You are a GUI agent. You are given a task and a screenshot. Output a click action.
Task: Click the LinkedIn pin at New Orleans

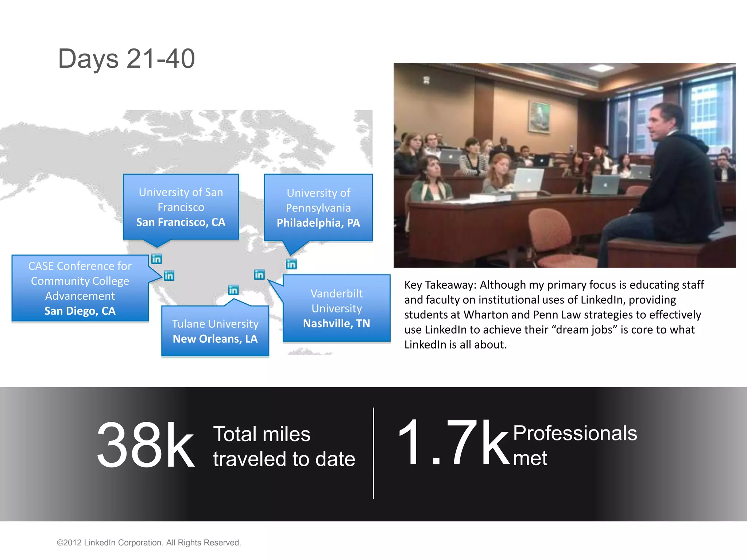233,290
